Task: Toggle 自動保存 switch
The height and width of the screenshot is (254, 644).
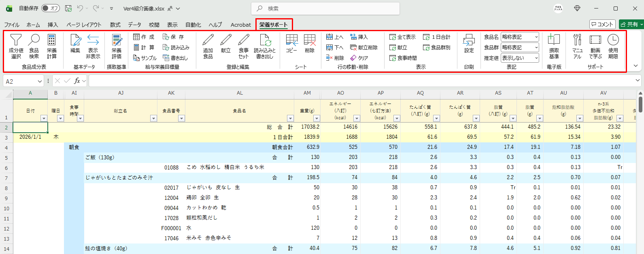Action: 51,8
